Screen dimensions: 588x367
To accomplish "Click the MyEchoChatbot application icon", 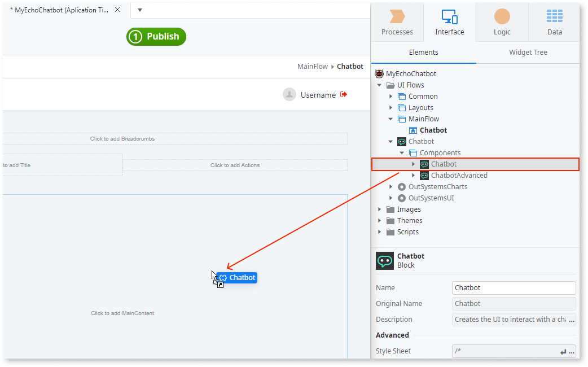I will point(379,73).
